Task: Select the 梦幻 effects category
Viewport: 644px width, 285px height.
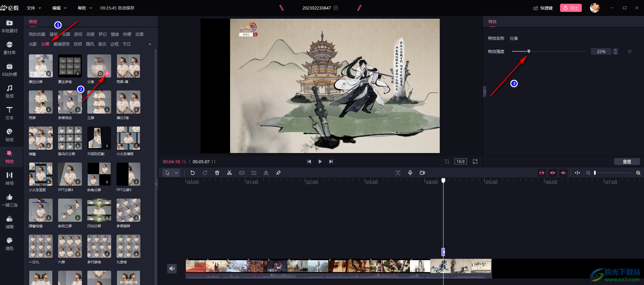Action: pos(103,34)
